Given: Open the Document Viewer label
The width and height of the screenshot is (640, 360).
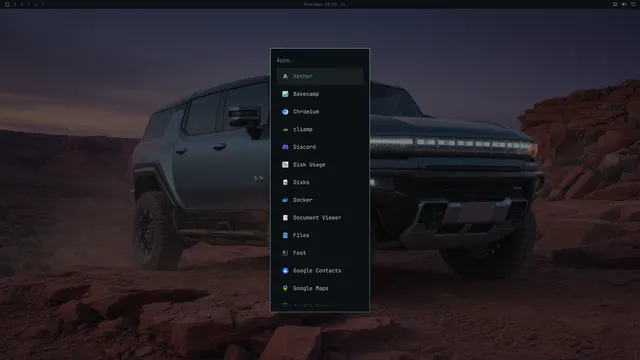Looking at the screenshot, I should pos(317,218).
